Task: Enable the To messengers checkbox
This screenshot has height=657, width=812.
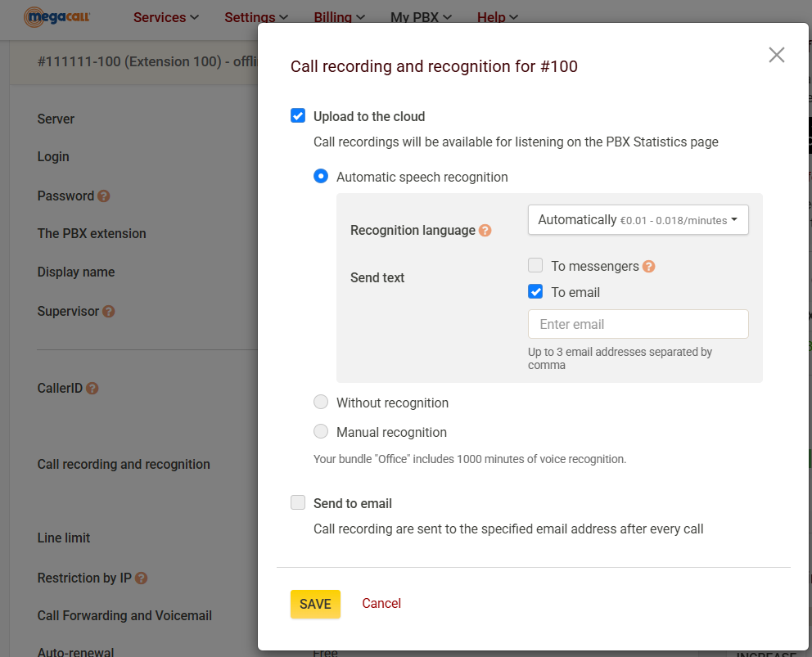Action: 535,265
